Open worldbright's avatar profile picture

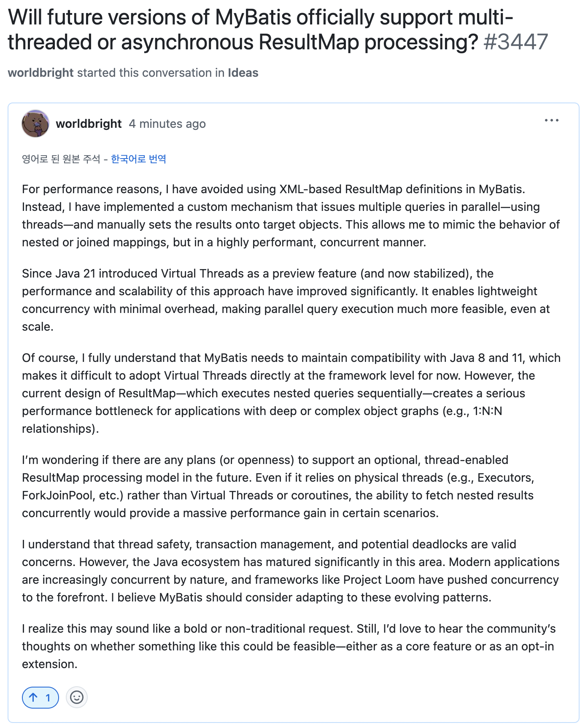click(x=35, y=124)
